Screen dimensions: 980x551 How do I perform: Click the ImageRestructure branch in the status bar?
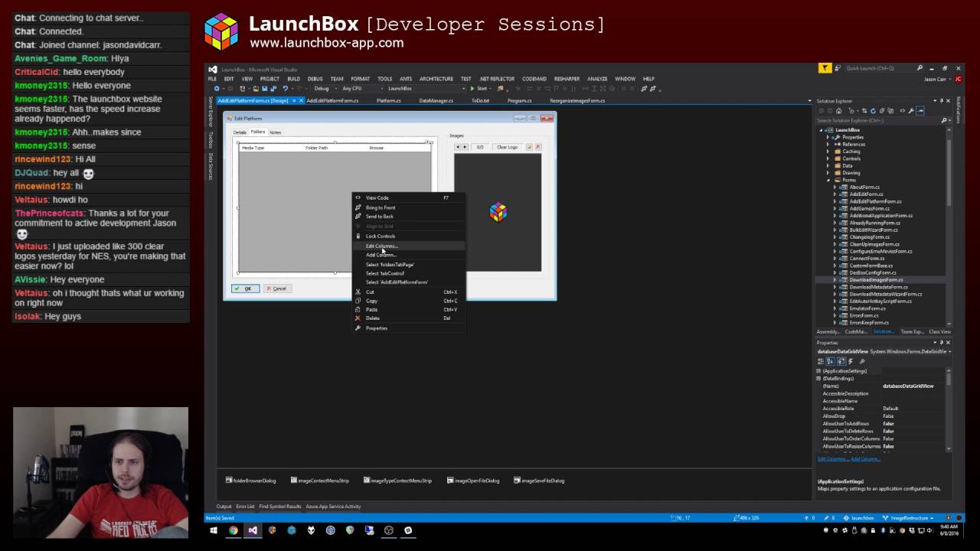[x=909, y=518]
